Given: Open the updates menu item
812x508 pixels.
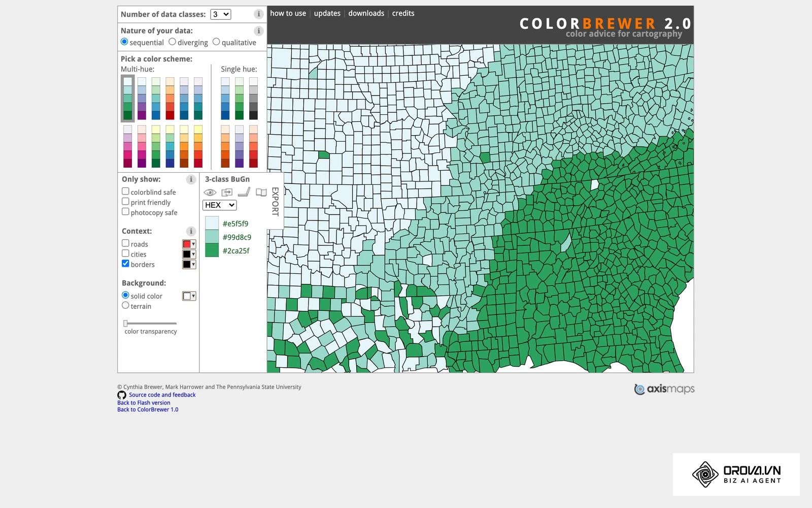Looking at the screenshot, I should 327,13.
